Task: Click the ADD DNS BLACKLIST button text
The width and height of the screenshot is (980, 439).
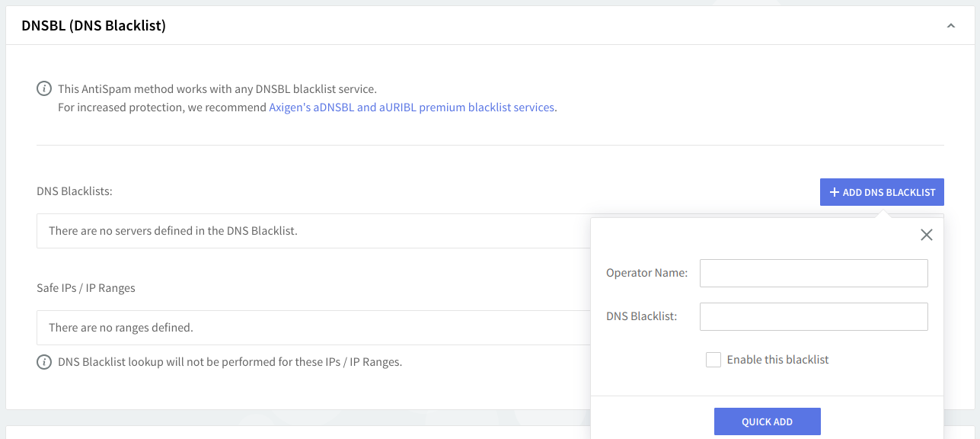Action: click(x=889, y=192)
